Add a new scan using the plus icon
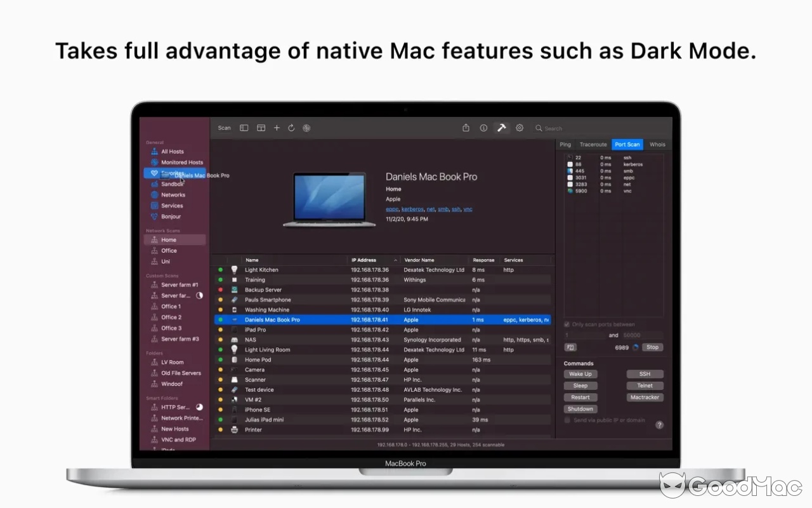The height and width of the screenshot is (508, 812). click(x=277, y=128)
